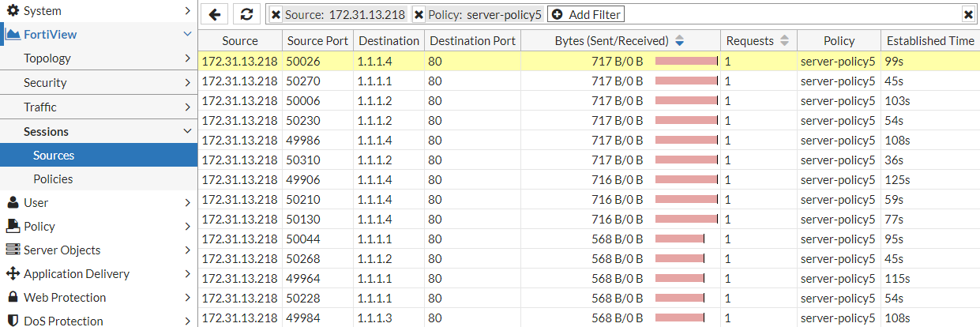Expand Topology submenu arrow

point(187,58)
